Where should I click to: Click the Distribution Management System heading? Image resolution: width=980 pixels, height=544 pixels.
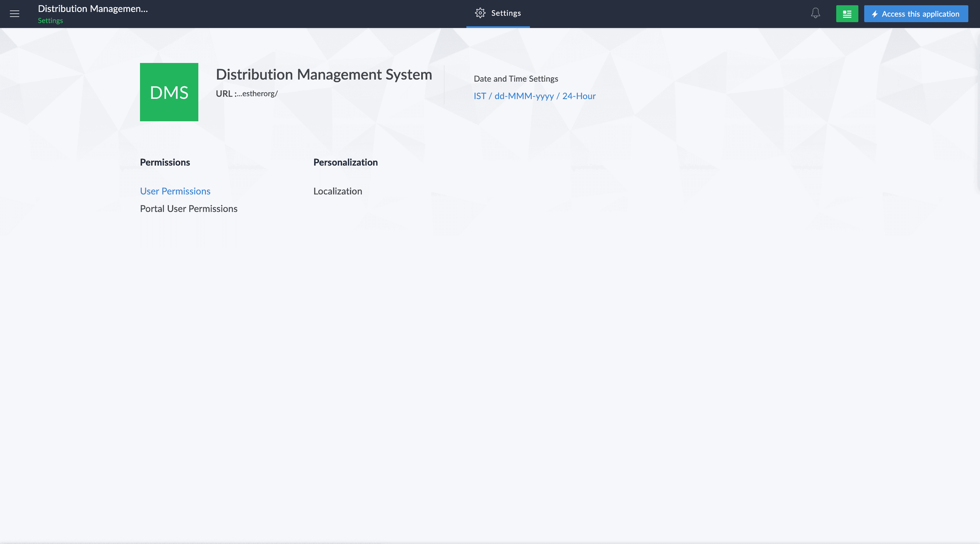(x=324, y=75)
